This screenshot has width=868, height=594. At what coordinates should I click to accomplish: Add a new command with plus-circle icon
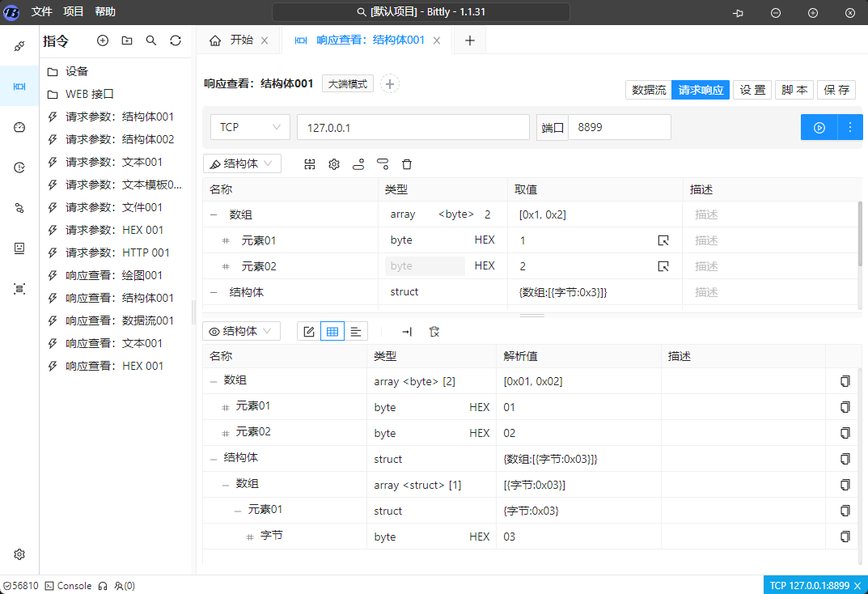[103, 40]
